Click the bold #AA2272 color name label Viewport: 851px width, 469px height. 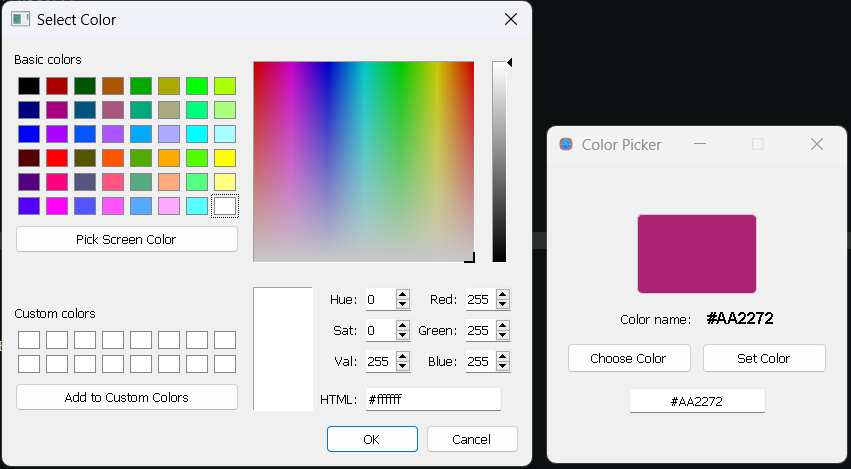740,319
